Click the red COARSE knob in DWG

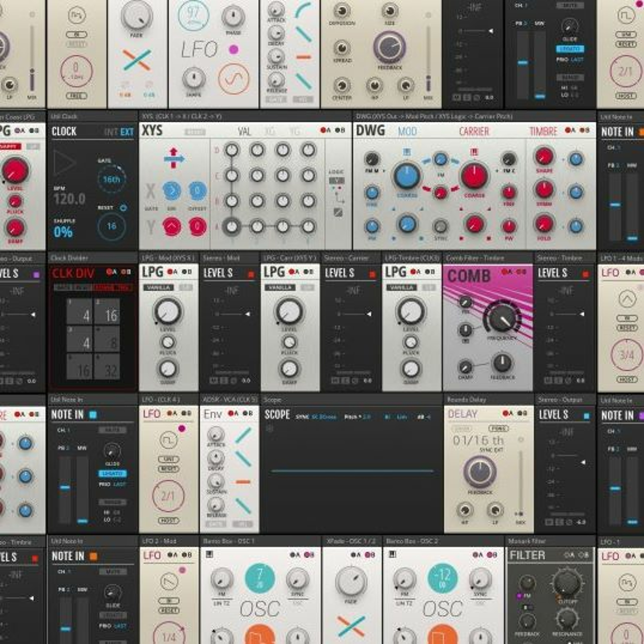474,176
